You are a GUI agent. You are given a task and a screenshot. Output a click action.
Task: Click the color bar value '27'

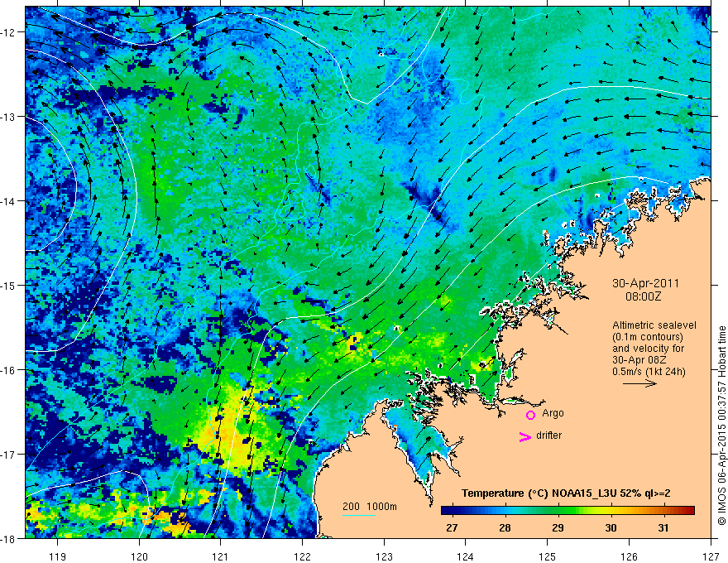point(452,527)
